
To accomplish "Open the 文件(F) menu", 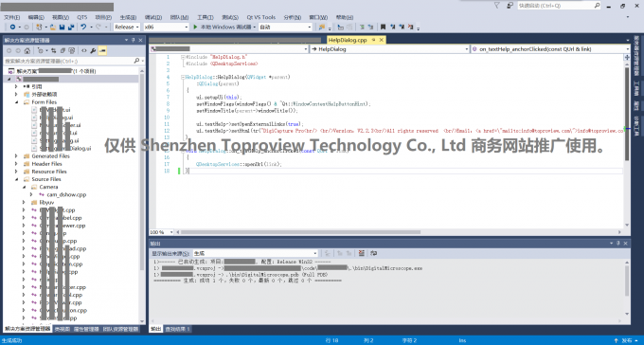I will point(12,17).
